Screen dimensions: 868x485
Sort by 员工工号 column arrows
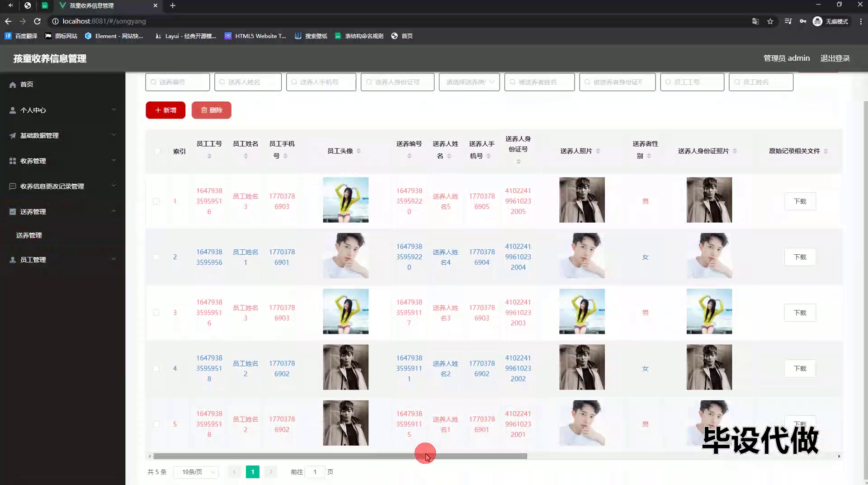point(209,156)
